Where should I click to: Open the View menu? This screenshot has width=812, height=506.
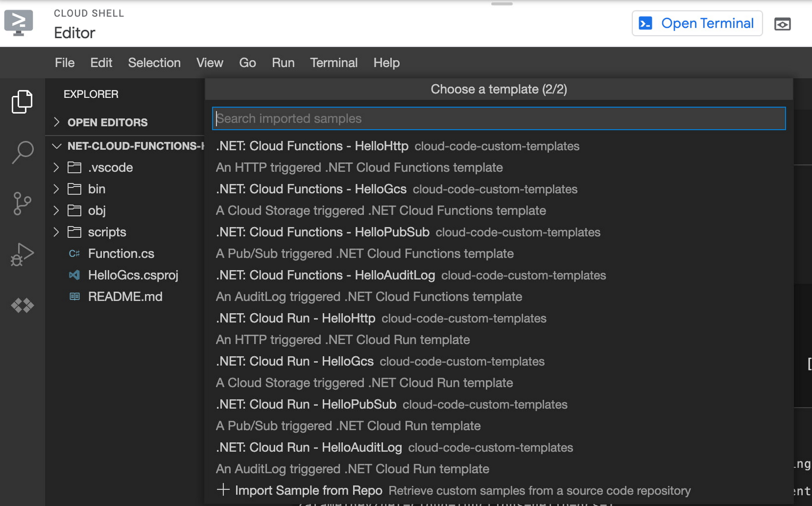pos(210,63)
